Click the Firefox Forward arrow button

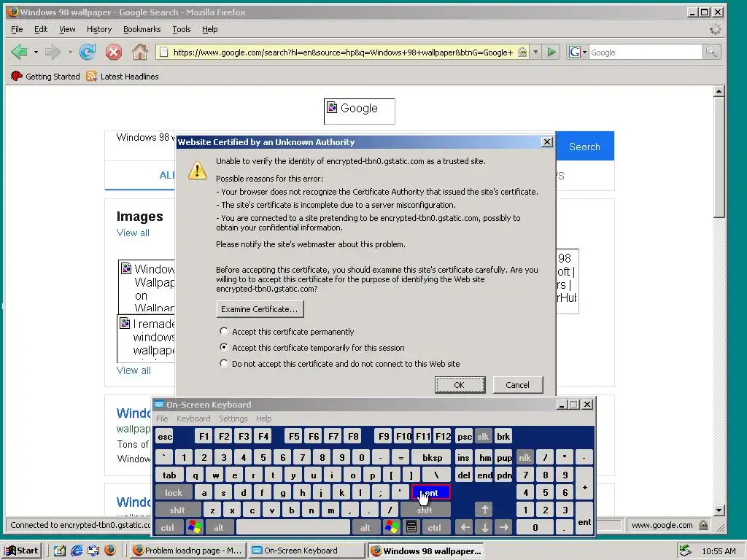53,52
